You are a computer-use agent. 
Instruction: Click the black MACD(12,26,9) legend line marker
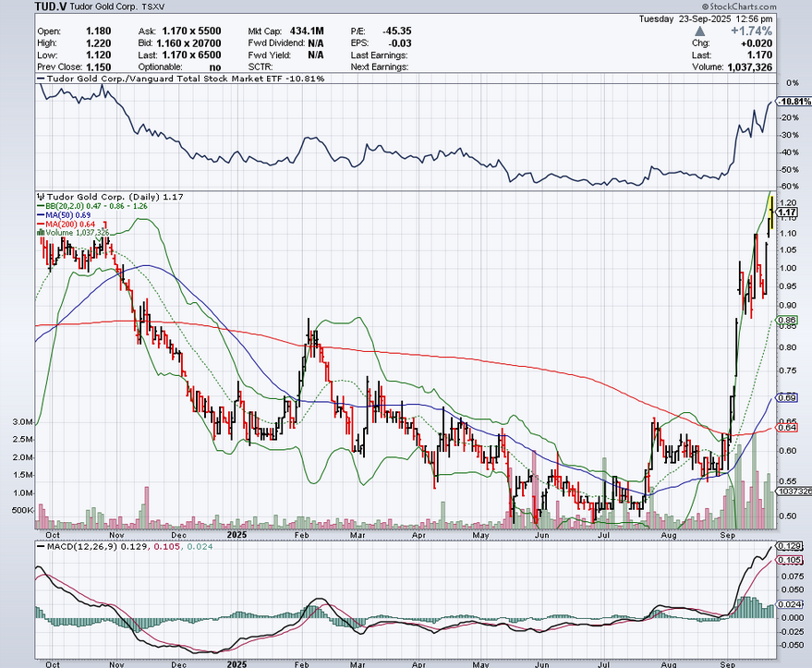(38, 546)
